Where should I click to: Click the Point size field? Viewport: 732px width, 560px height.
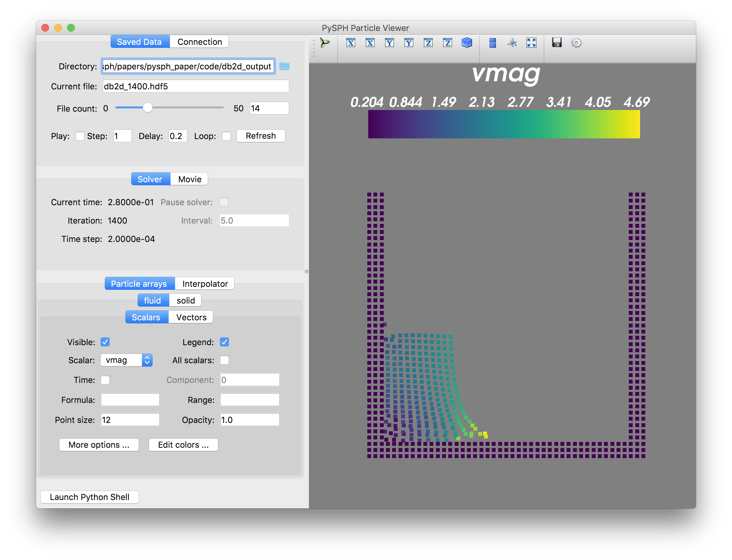[130, 420]
